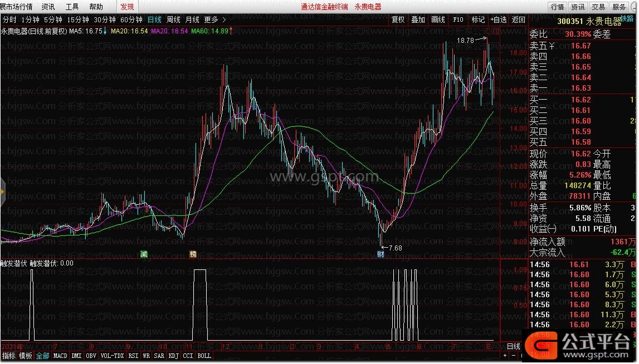Click the − zoom button at bottom right
639x364 pixels.
click(x=513, y=356)
